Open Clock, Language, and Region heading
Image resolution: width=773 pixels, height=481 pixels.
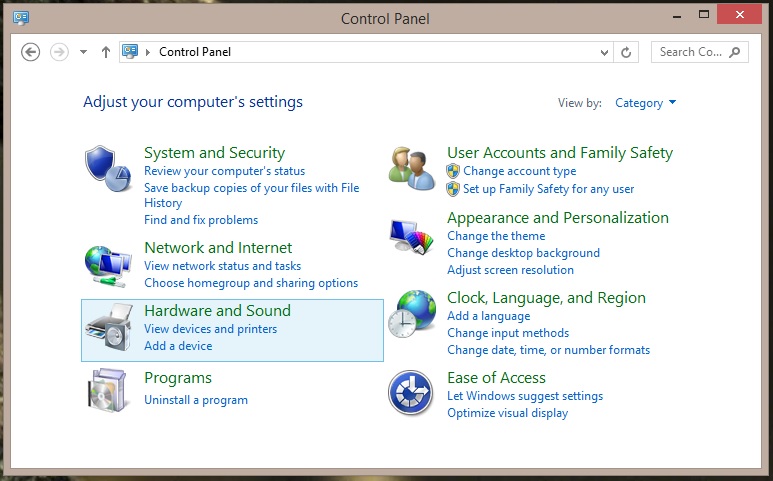(546, 298)
